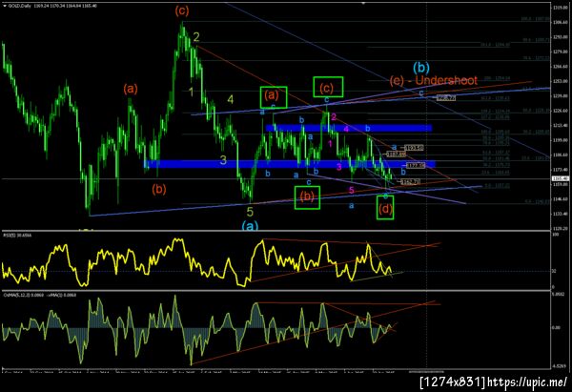
Task: Click the yellow wave 3 label
Action: (x=223, y=160)
